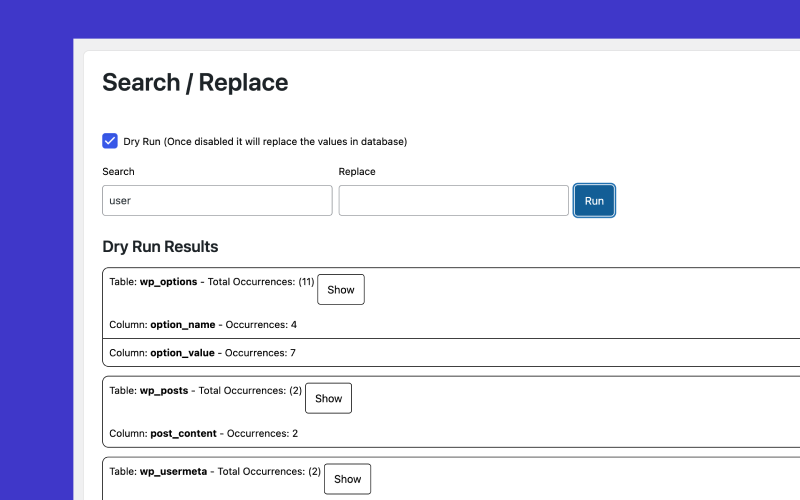
Task: Click the Dry Run Results heading
Action: pyautogui.click(x=160, y=246)
